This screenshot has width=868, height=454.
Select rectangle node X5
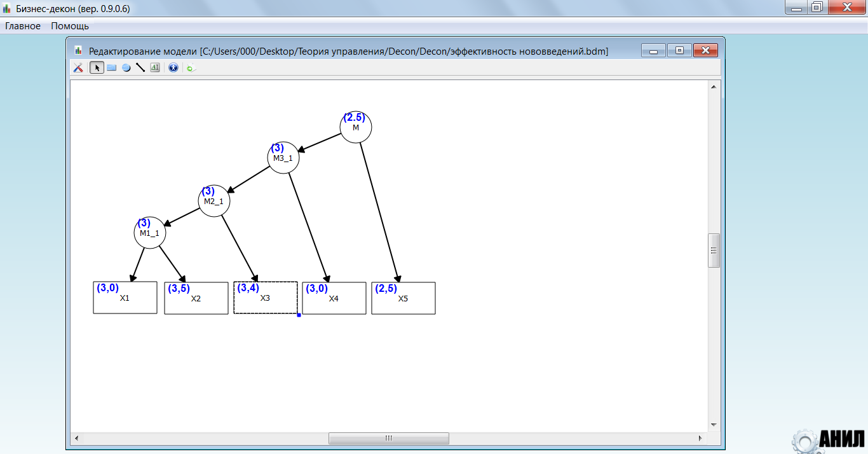point(403,298)
